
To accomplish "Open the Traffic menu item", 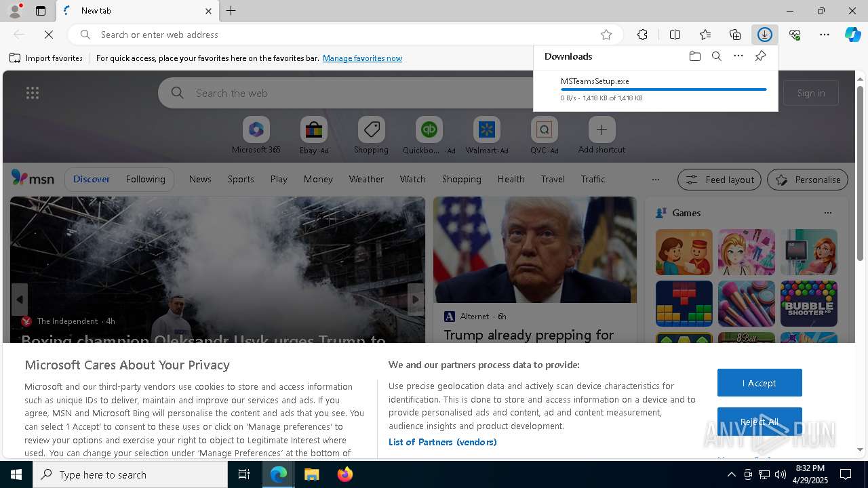I will tap(593, 179).
